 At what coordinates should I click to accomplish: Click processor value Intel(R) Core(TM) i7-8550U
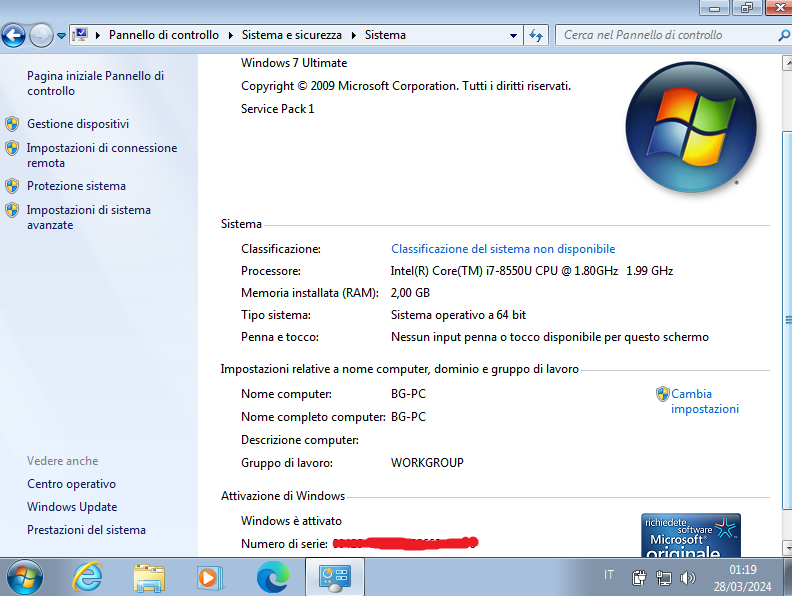(x=531, y=271)
